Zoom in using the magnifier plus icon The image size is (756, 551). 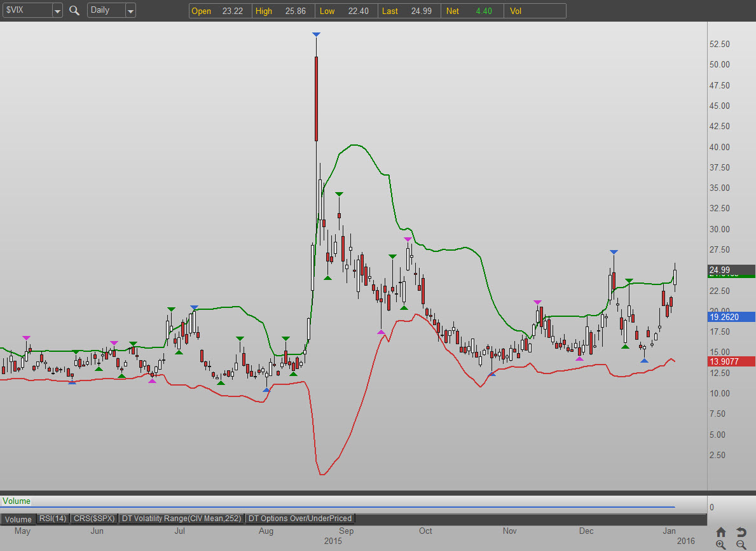pyautogui.click(x=720, y=545)
